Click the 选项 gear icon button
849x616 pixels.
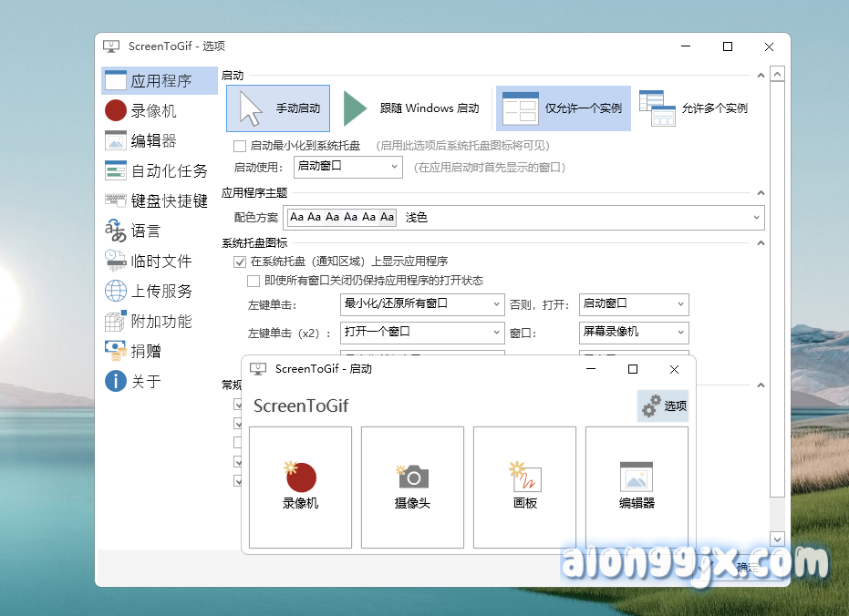click(x=663, y=406)
